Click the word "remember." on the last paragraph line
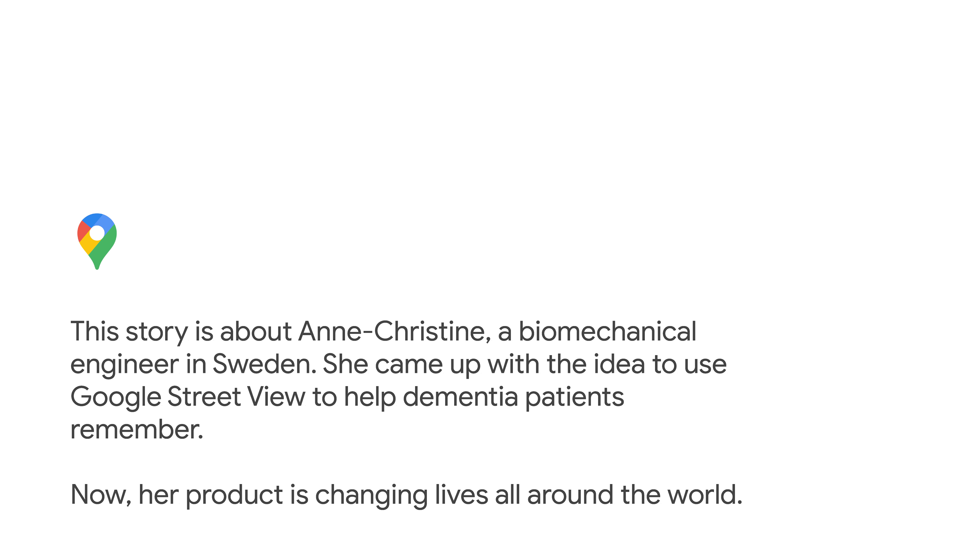 pos(137,430)
